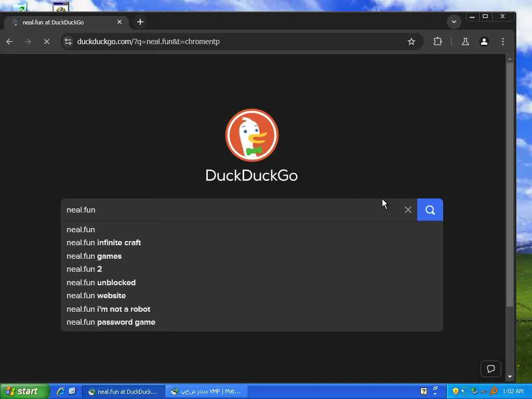Switch to neal.fun at DuckDuck taskbar button
Screen dimensions: 532x399
pyautogui.click(x=124, y=392)
